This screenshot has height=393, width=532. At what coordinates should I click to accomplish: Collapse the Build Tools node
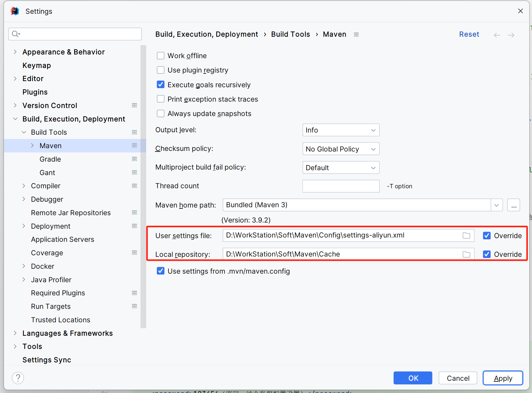point(24,132)
